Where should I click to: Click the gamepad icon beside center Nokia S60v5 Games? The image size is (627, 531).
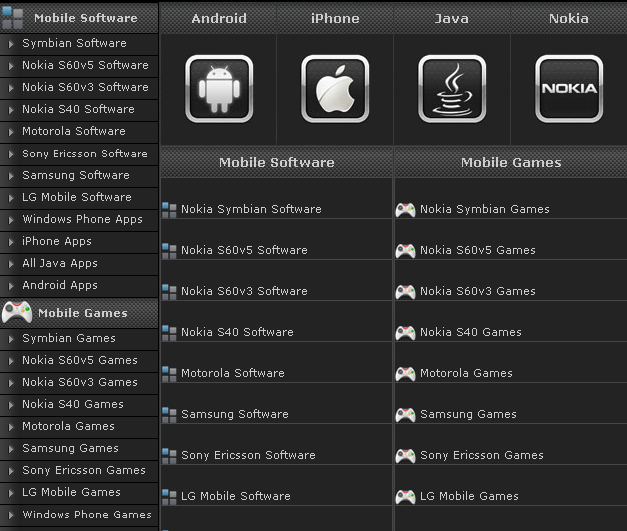405,251
